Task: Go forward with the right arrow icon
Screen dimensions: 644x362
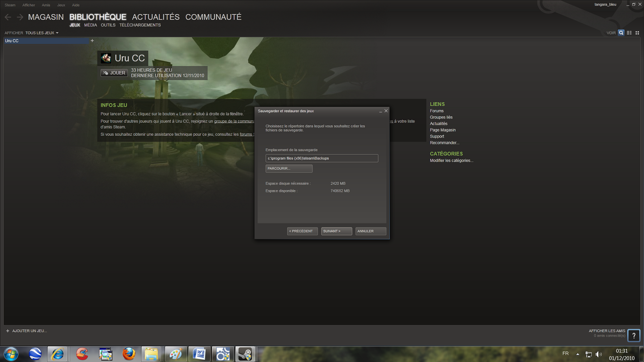Action: coord(19,17)
